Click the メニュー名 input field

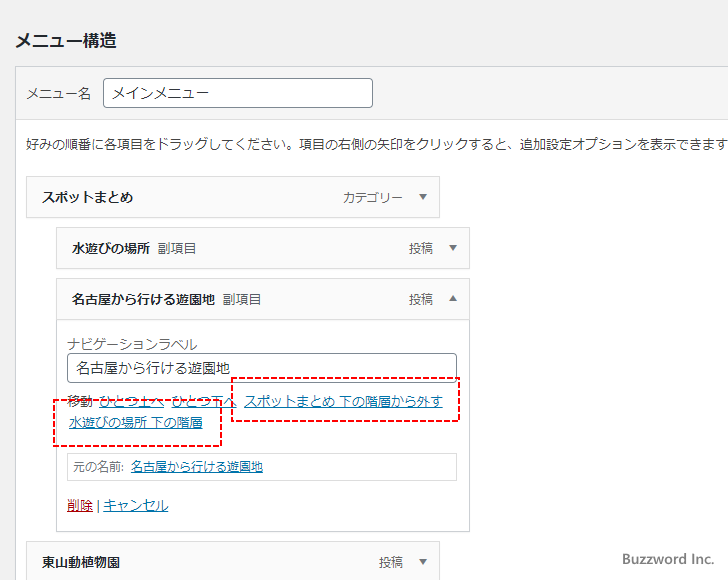point(238,93)
